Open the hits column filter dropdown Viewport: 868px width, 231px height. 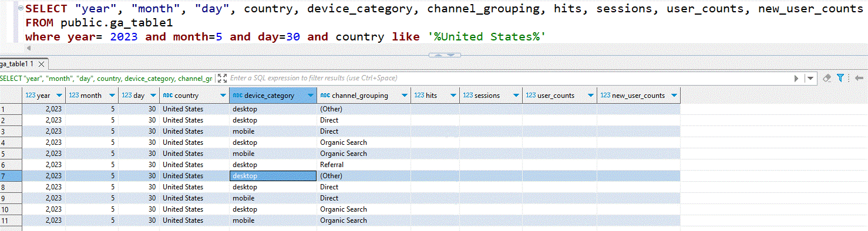tap(453, 96)
